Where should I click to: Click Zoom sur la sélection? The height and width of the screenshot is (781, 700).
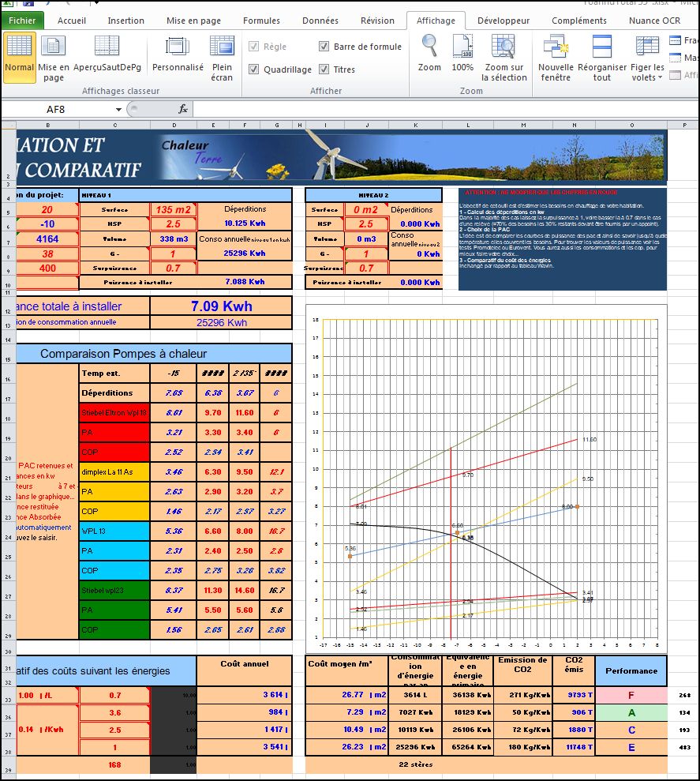tap(503, 58)
